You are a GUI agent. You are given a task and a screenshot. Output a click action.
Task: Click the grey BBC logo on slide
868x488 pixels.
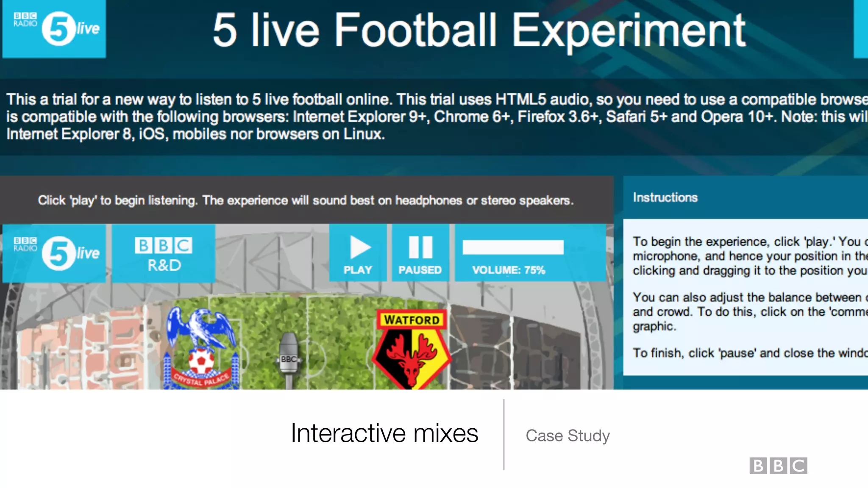pyautogui.click(x=778, y=466)
